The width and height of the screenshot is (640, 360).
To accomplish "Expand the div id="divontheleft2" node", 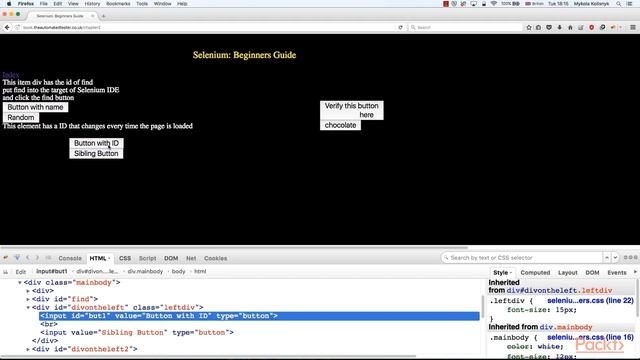I will [x=28, y=349].
